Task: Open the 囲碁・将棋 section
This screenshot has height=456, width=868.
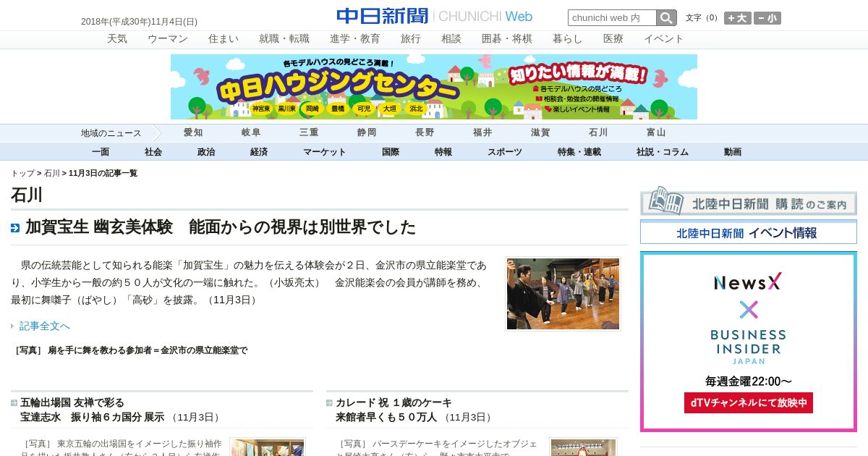Action: tap(507, 39)
